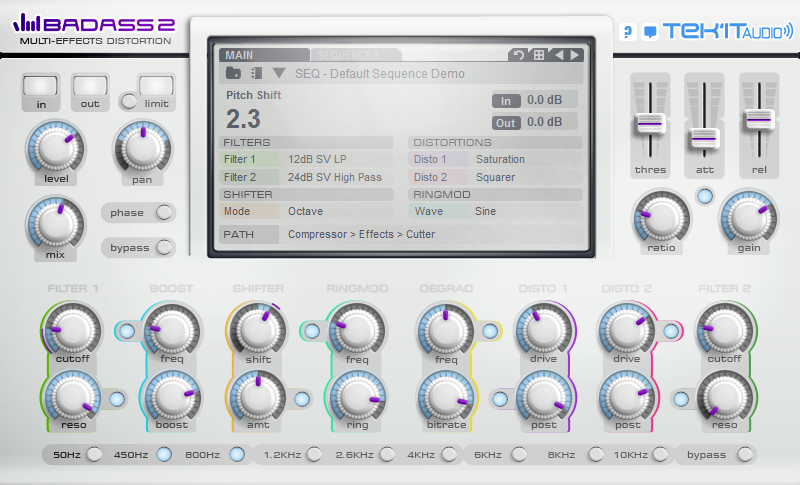Click the Ringmod ring knob

(x=357, y=398)
